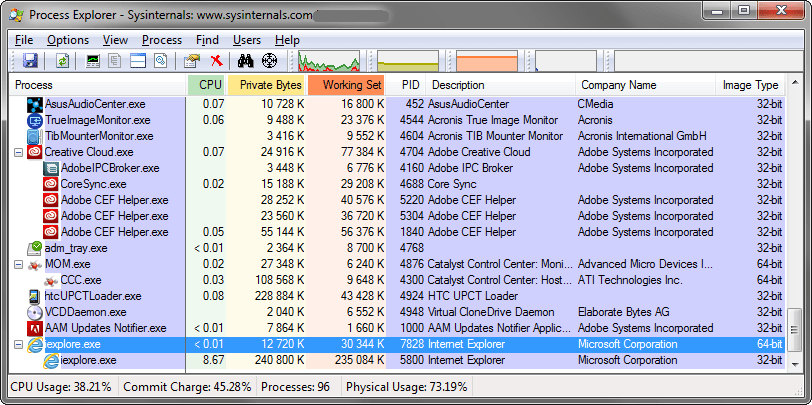
Task: Open the Find menu
Action: (x=207, y=40)
